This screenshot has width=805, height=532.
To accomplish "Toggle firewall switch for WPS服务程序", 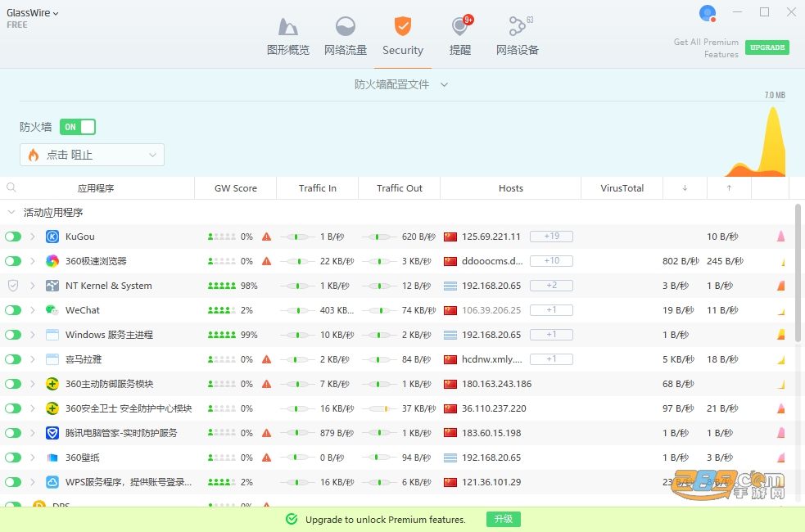I will (13, 482).
